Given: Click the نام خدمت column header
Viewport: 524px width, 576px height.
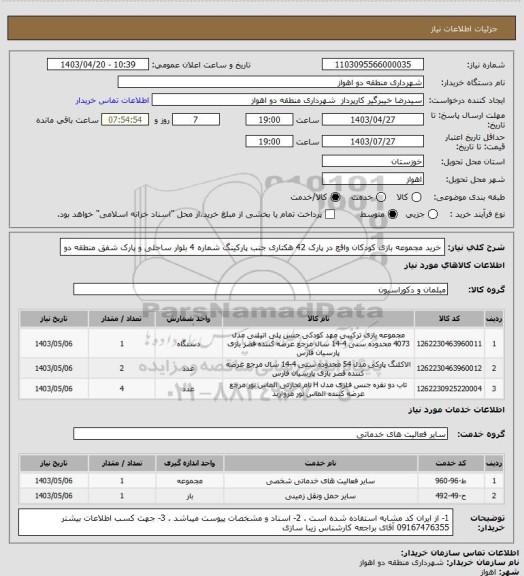Looking at the screenshot, I should tap(320, 463).
